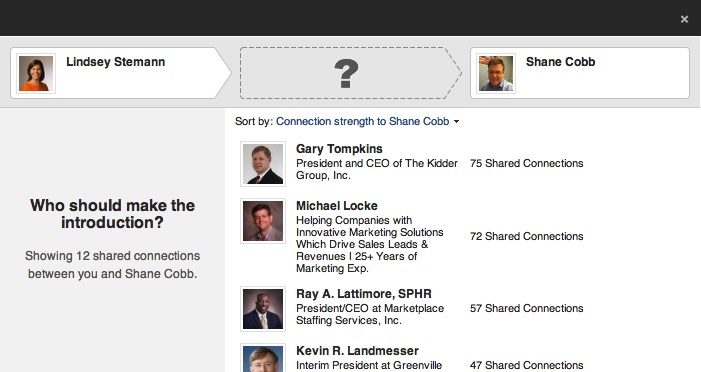The image size is (701, 372).
Task: Click Lindsey Stemann's profile photo
Action: point(36,73)
